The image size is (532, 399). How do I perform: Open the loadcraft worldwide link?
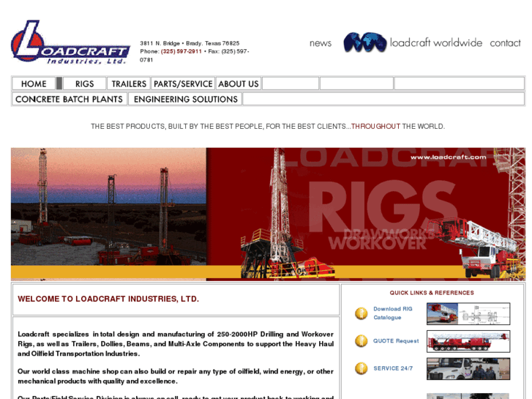point(436,42)
